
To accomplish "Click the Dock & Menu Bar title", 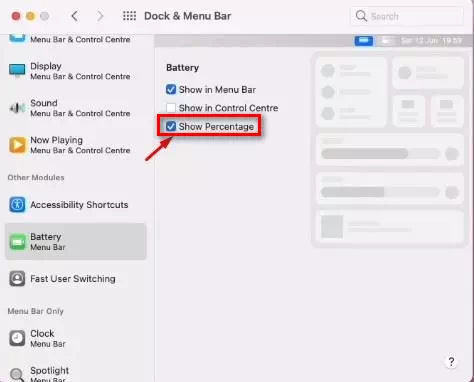I will (187, 16).
